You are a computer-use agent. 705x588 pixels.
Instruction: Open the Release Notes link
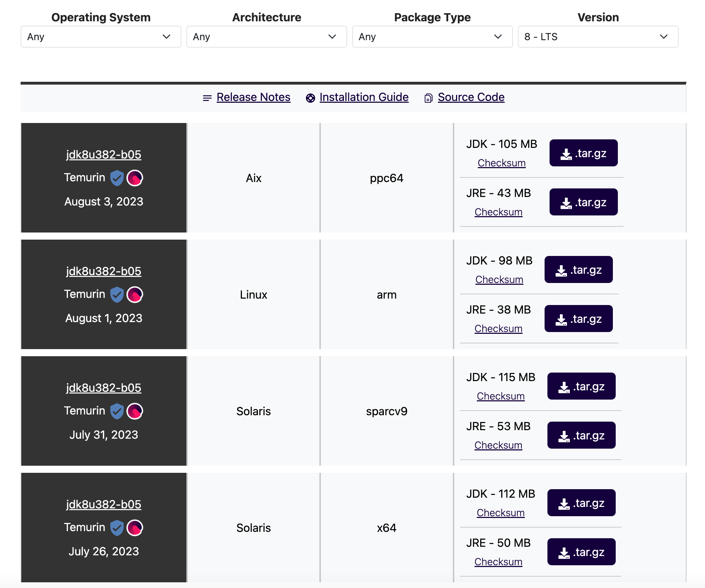click(253, 97)
